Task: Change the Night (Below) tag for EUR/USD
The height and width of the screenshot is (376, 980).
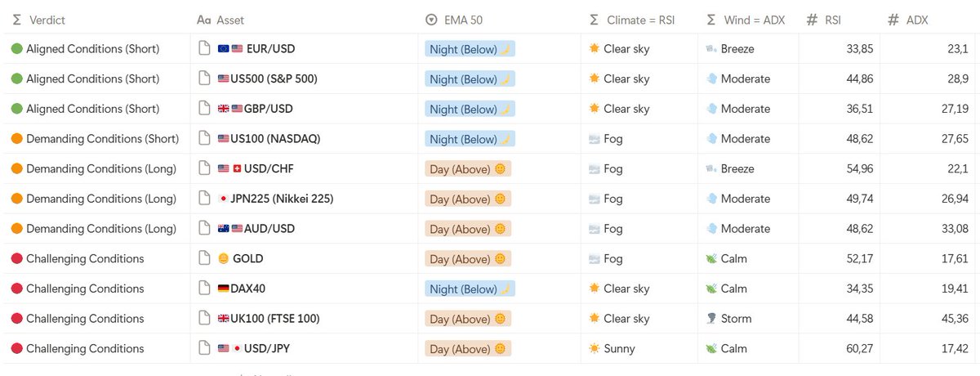Action: (470, 49)
